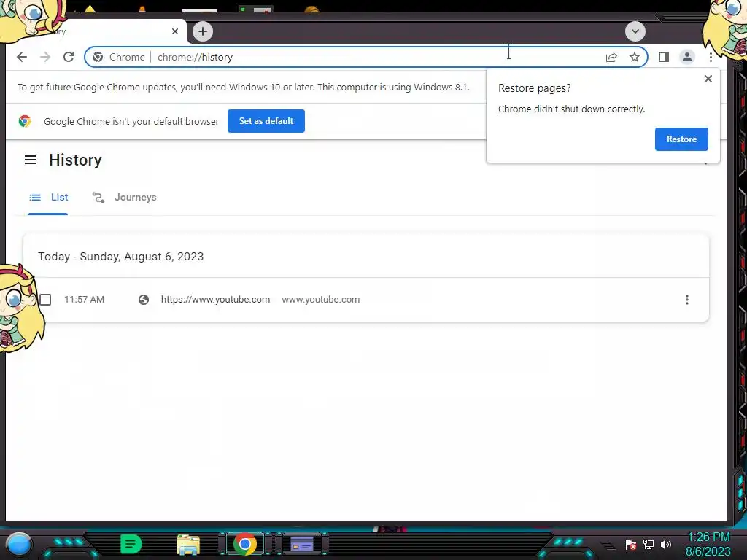Click the Today - Sunday, August 6, 2023 header
Viewport: 747px width, 560px height.
[x=121, y=257]
